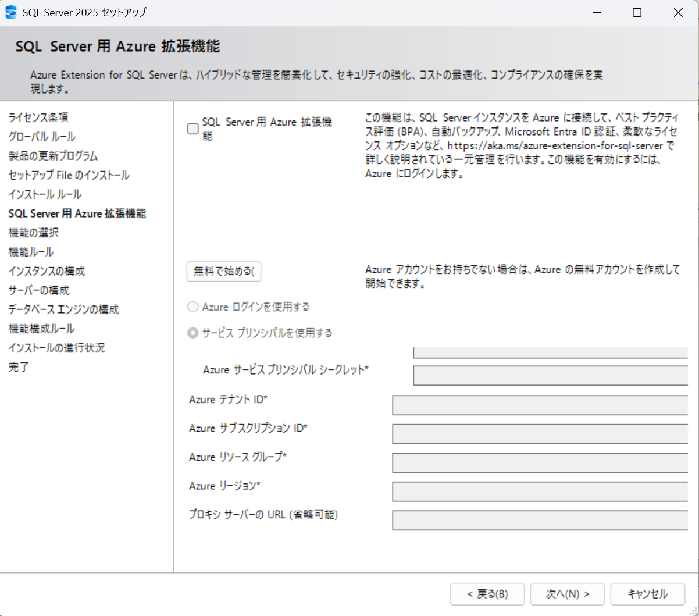Focus the Azure サービス プリンシパル シークレット field
The image size is (699, 616).
pyautogui.click(x=550, y=376)
